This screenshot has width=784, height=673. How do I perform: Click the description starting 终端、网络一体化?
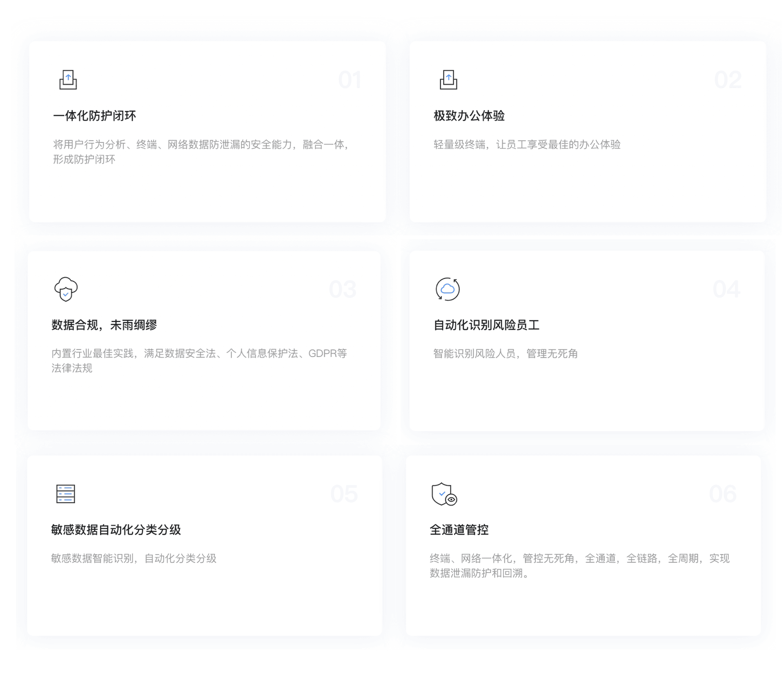[579, 566]
